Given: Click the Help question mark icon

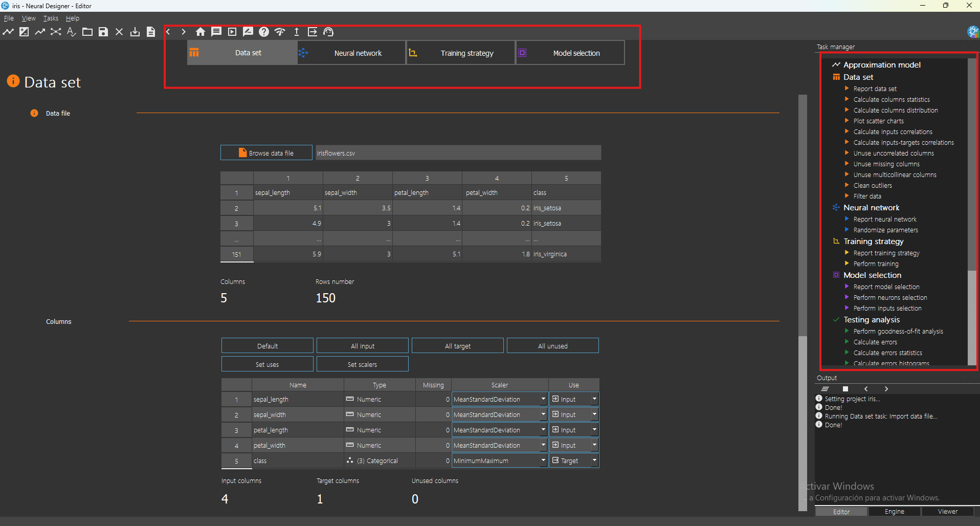Looking at the screenshot, I should [x=264, y=32].
